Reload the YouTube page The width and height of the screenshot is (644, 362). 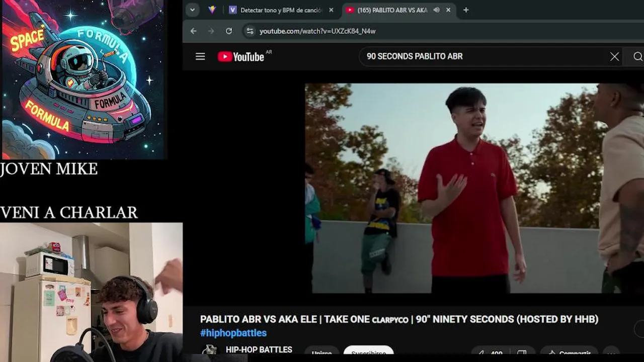229,31
